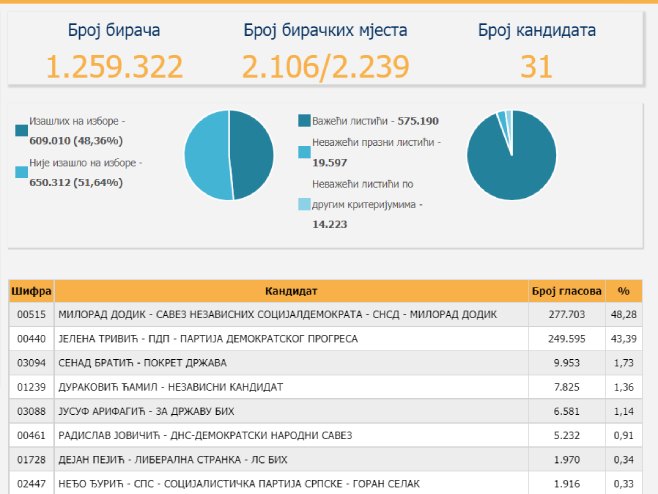The height and width of the screenshot is (494, 658).
Task: Click the other invalid ballots value 14.223
Action: [330, 225]
